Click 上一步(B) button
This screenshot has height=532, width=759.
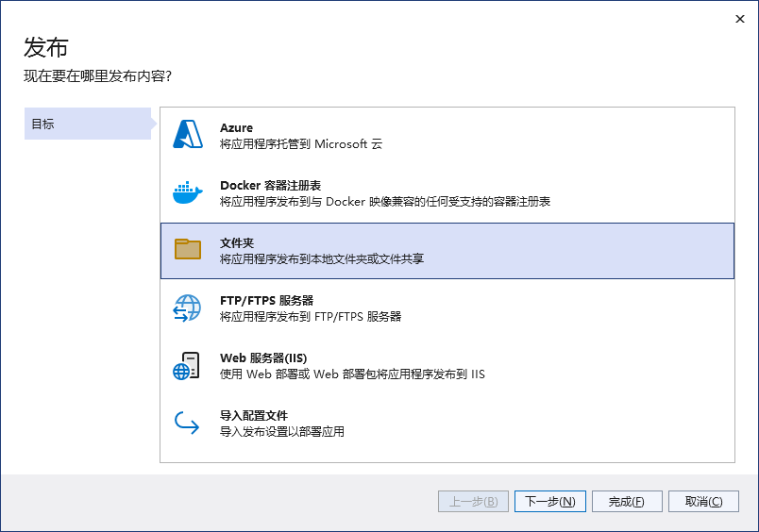point(473,502)
